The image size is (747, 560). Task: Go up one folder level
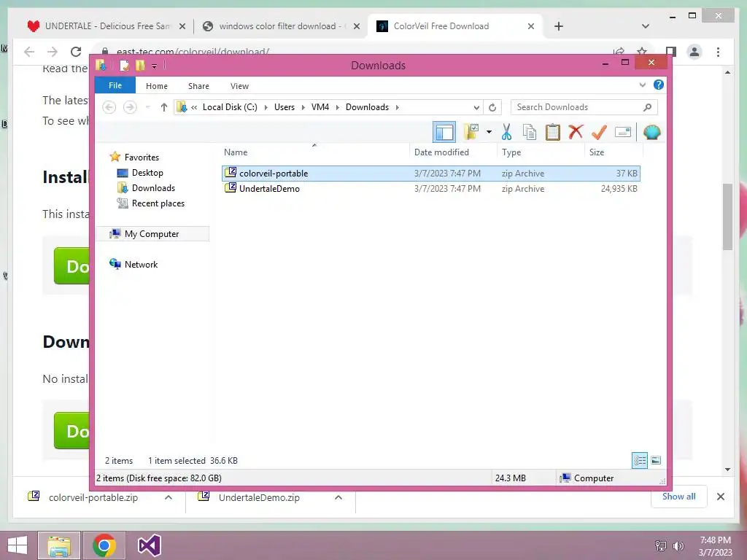tap(164, 107)
